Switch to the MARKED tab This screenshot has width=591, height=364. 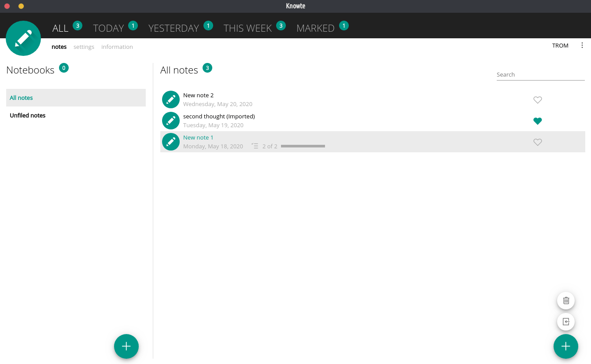tap(315, 28)
